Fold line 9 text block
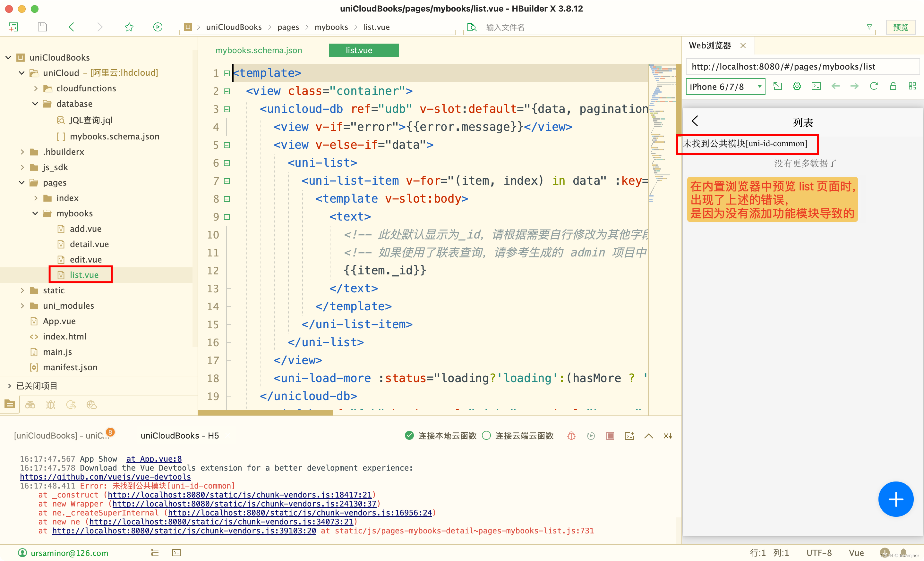924x561 pixels. 227,217
